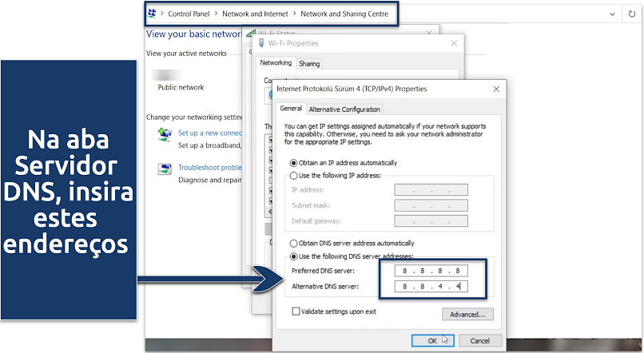
Task: Click the 'Preferred DNS server:' label
Action: click(323, 271)
